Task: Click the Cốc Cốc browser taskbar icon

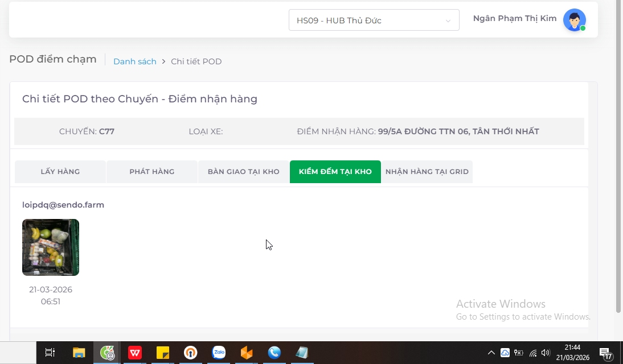Action: click(x=107, y=353)
